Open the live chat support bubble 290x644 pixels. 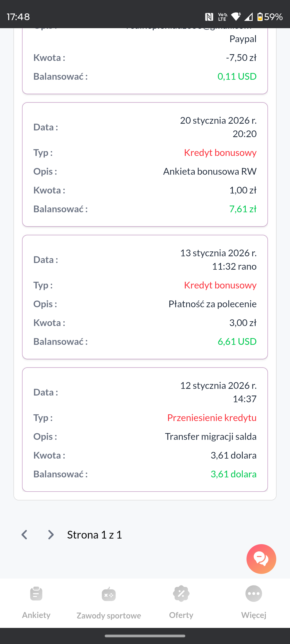261,559
